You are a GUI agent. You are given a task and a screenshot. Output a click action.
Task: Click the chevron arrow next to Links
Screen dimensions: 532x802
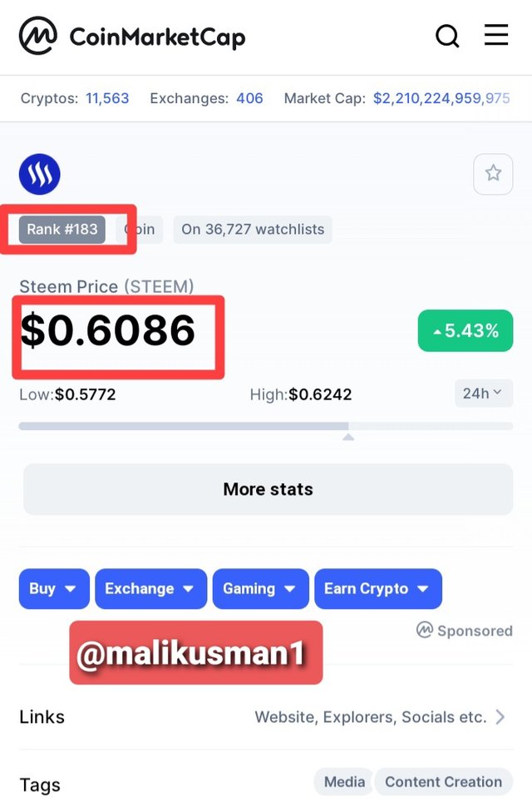coord(500,716)
